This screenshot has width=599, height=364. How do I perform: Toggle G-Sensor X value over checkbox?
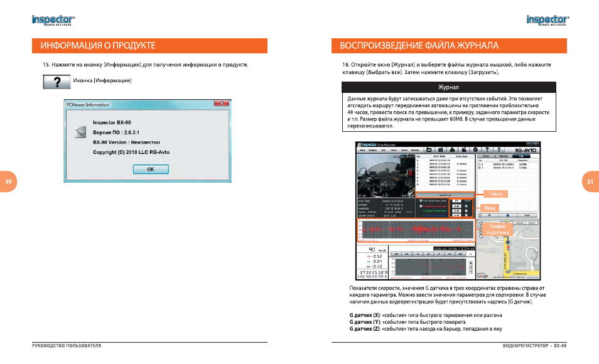(x=421, y=206)
